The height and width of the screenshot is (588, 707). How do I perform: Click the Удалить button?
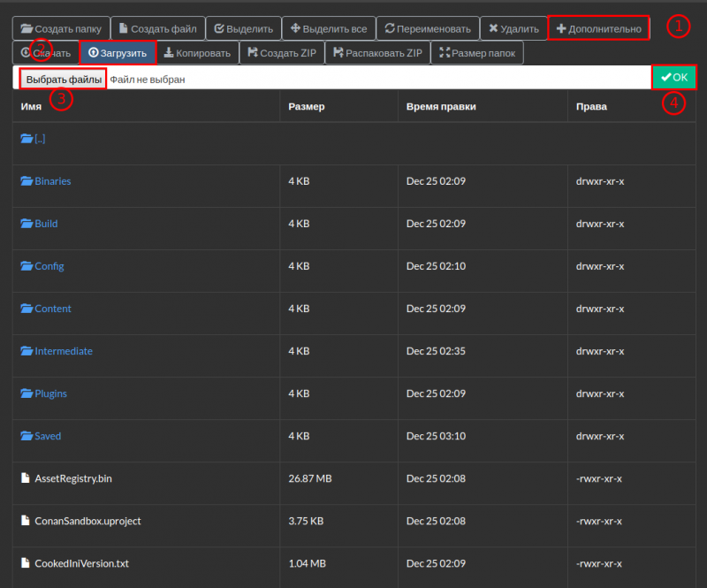coord(514,28)
